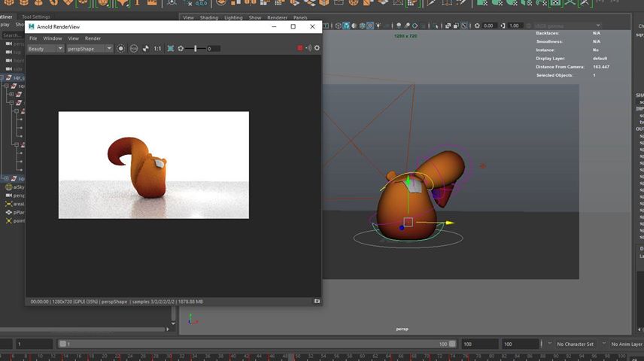Click the range slider end handle at 100
Screen dimensions: 644x361
pyautogui.click(x=452, y=344)
